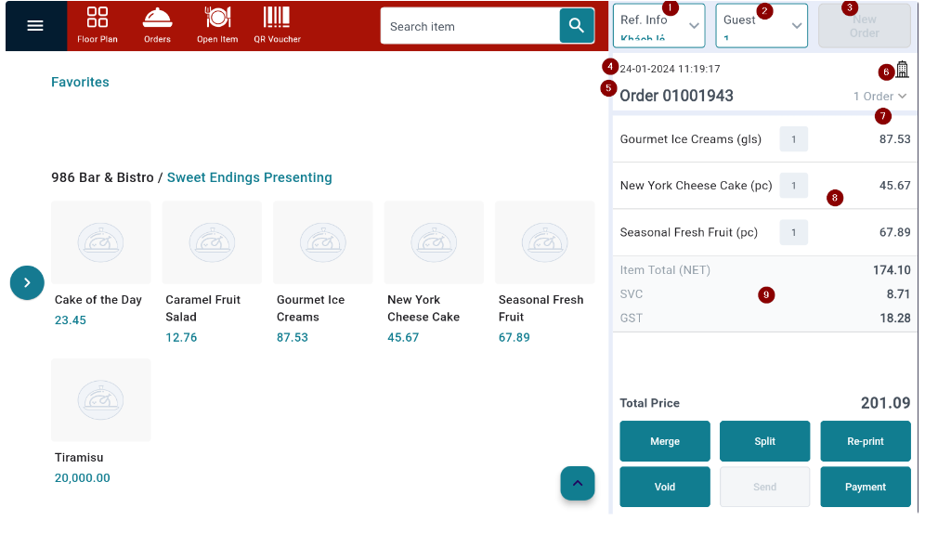
Task: Change quantity of New York Cheese Cake
Action: click(x=793, y=186)
